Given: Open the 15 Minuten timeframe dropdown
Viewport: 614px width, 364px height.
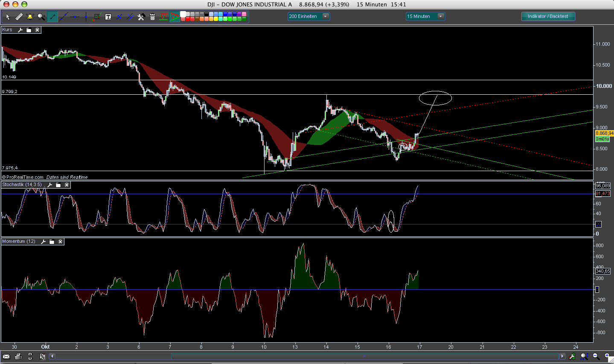Looking at the screenshot, I should 425,16.
